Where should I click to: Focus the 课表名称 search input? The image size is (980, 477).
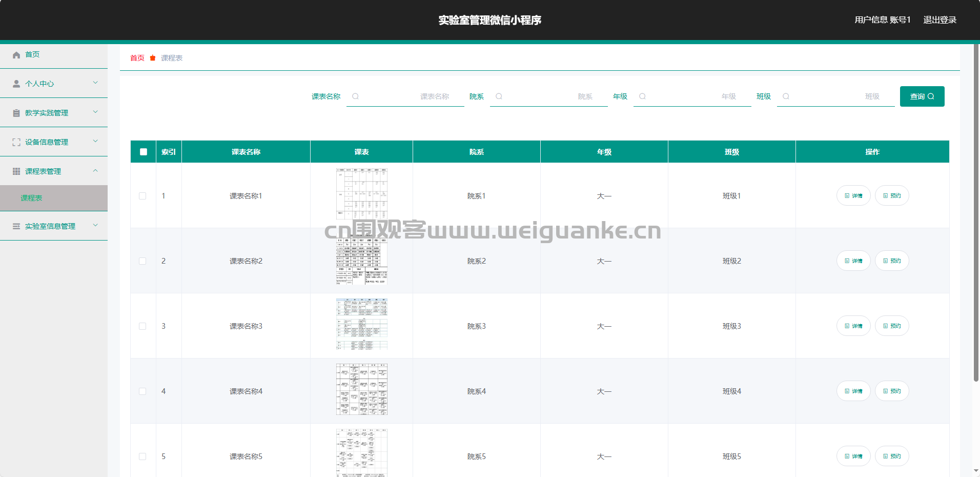click(x=405, y=96)
